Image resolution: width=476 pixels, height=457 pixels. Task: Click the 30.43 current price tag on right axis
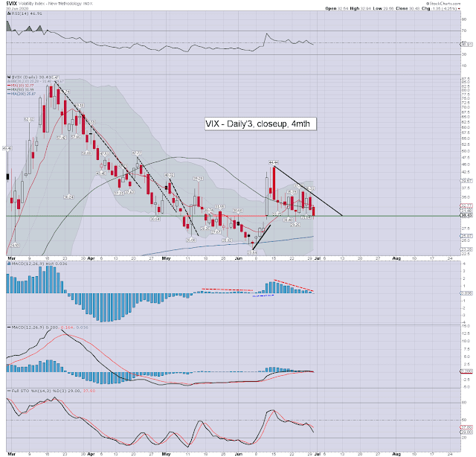(466, 215)
